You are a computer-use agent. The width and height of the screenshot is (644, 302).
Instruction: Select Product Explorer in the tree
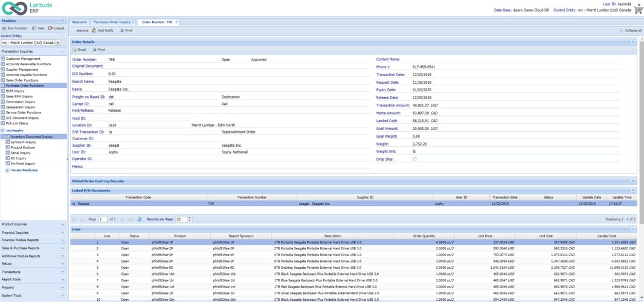24,147
